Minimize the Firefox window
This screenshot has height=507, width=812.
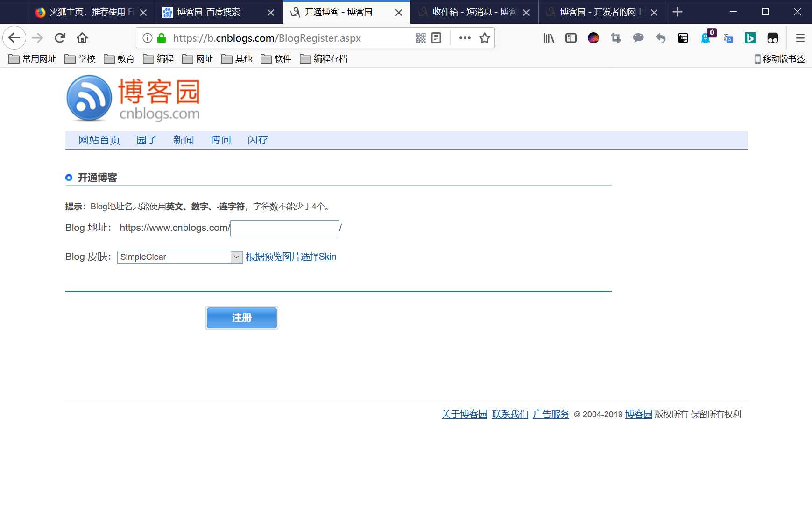[x=733, y=12]
